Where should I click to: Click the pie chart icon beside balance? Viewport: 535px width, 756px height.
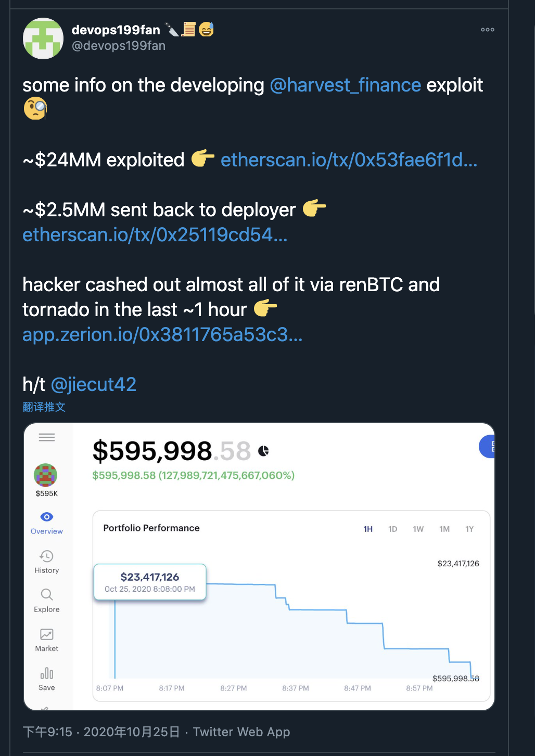(x=263, y=451)
